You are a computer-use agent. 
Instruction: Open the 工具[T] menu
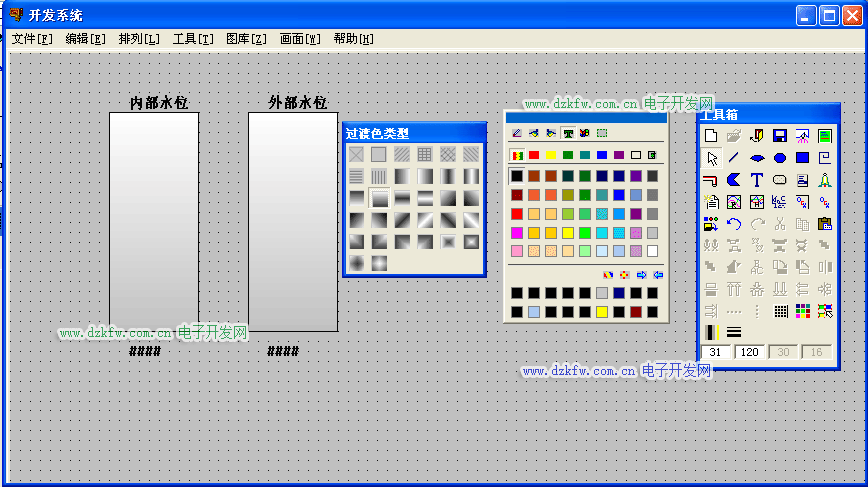pyautogui.click(x=193, y=39)
